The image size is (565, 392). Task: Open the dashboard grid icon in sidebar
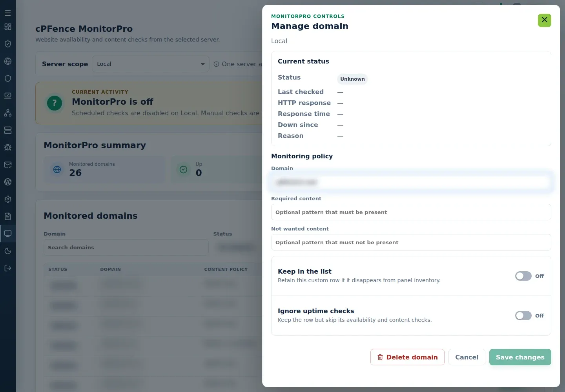(x=8, y=27)
